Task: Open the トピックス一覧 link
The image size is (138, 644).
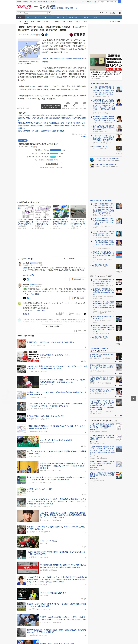Action: click(115, 21)
